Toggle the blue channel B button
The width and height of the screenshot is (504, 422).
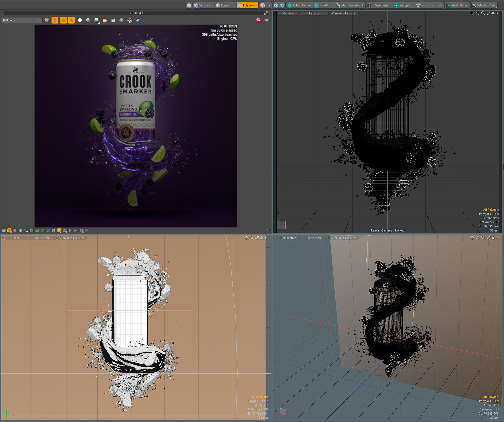(71, 20)
